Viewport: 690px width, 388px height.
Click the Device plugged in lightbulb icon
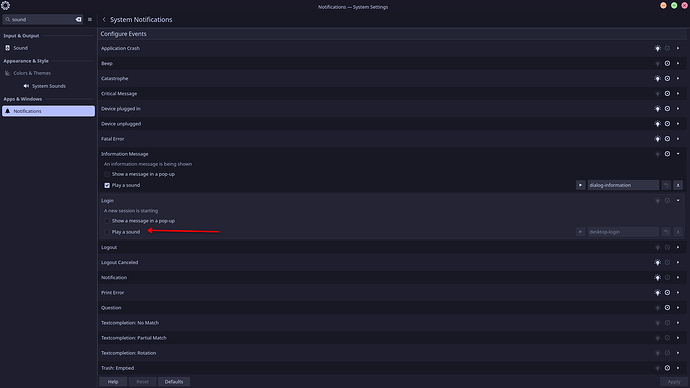point(657,109)
